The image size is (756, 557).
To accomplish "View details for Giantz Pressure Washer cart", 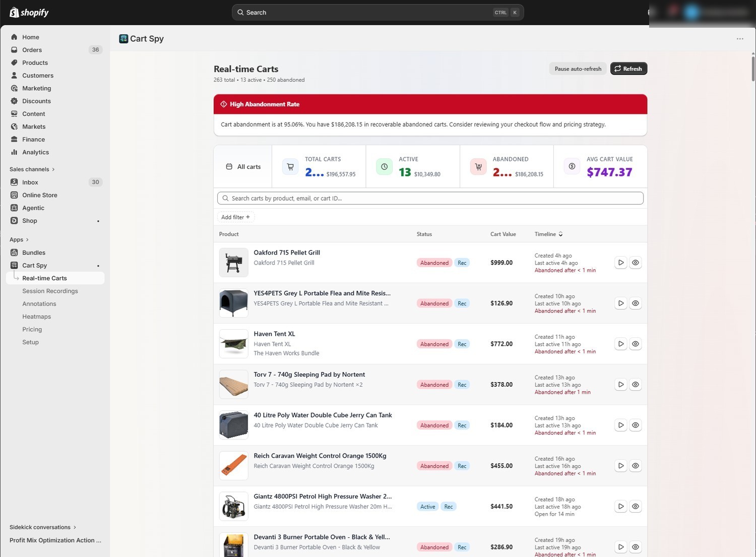I will pyautogui.click(x=636, y=507).
